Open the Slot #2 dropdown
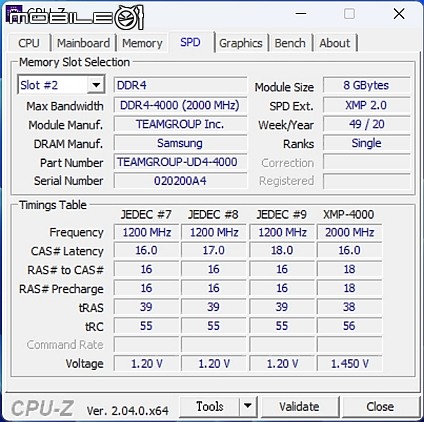Viewport: 424px width, 422px height. (x=61, y=85)
